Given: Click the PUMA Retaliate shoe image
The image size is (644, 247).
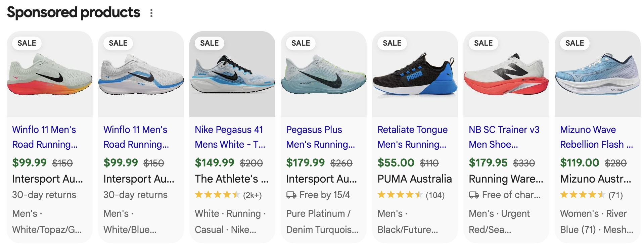Looking at the screenshot, I should click(x=415, y=75).
